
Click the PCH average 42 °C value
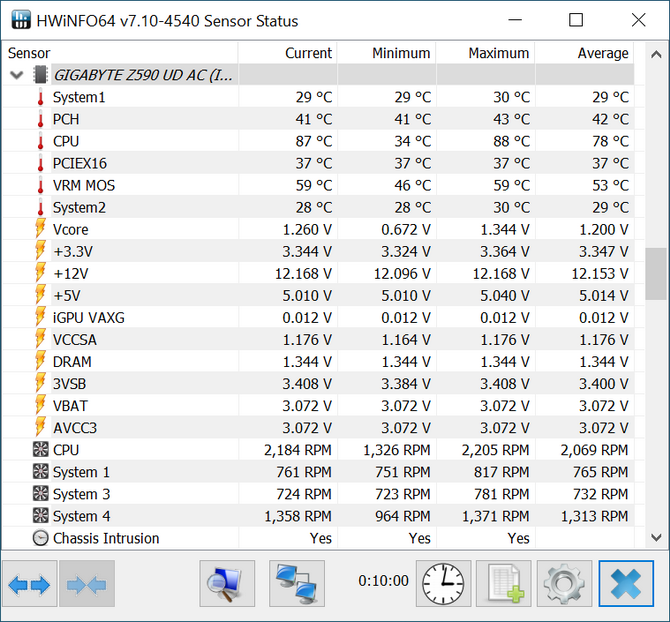pos(611,119)
